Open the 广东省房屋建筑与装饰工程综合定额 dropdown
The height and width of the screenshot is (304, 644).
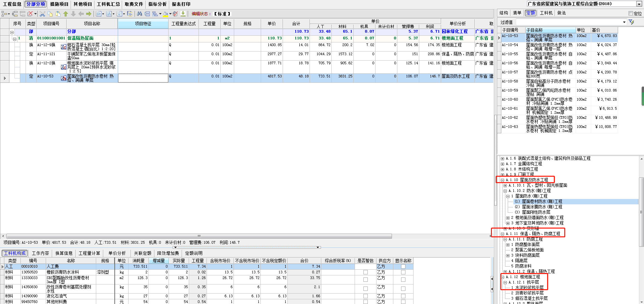[639, 4]
